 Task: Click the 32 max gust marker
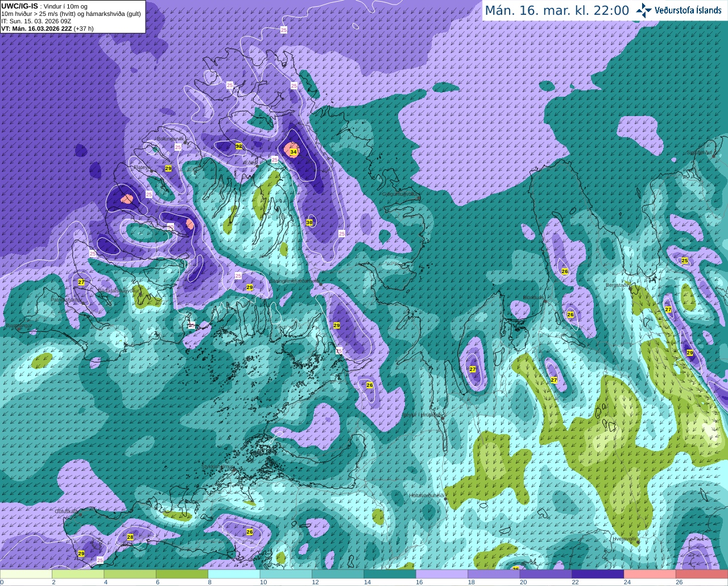239,146
